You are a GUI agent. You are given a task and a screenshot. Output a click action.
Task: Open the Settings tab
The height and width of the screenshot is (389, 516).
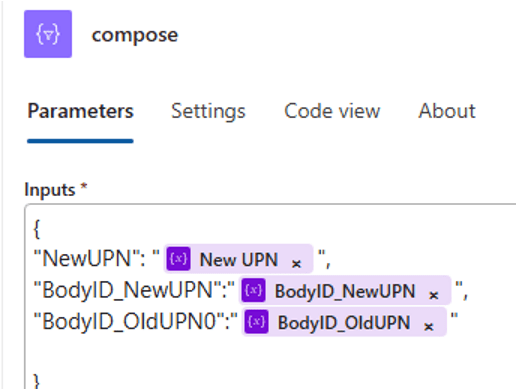click(x=208, y=111)
